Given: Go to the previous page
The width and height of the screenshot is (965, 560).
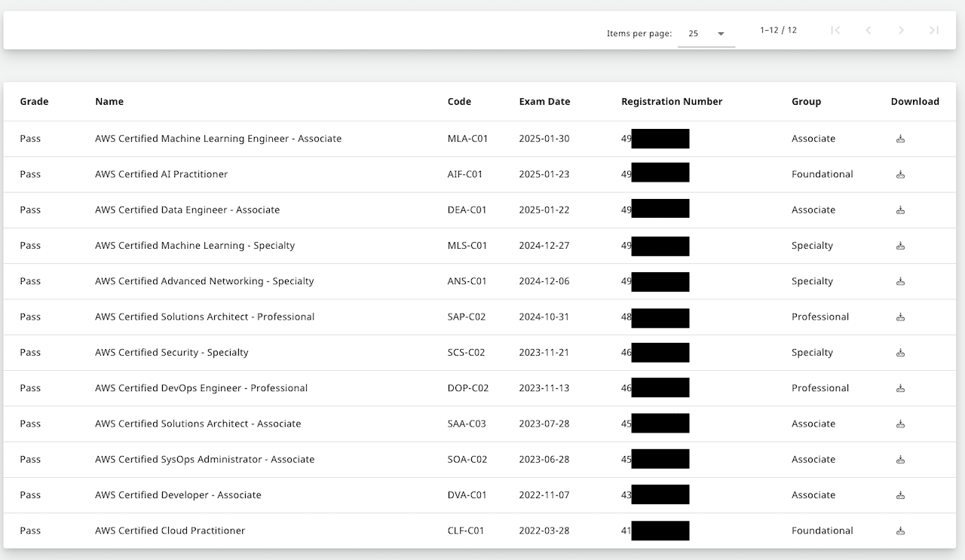Looking at the screenshot, I should pyautogui.click(x=868, y=30).
